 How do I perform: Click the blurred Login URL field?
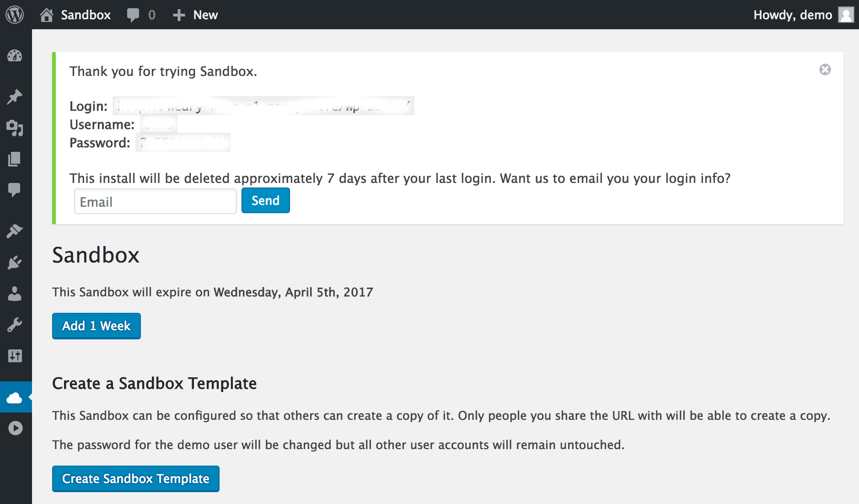(x=263, y=106)
